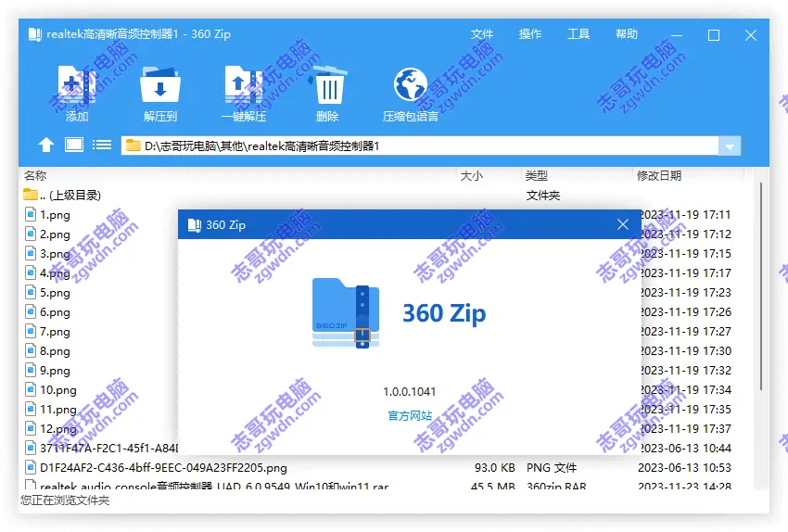Switch to large icon view mode
The height and width of the screenshot is (532, 788).
(x=74, y=145)
